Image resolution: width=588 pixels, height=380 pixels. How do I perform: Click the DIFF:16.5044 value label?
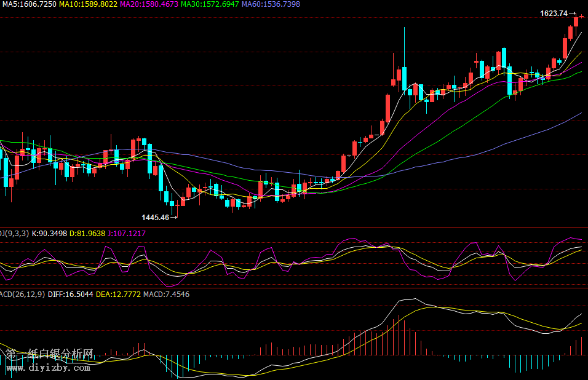72,295
